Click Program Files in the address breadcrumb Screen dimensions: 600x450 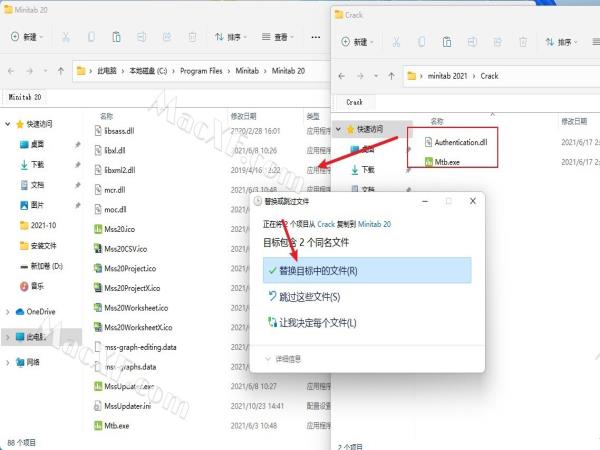tap(201, 71)
